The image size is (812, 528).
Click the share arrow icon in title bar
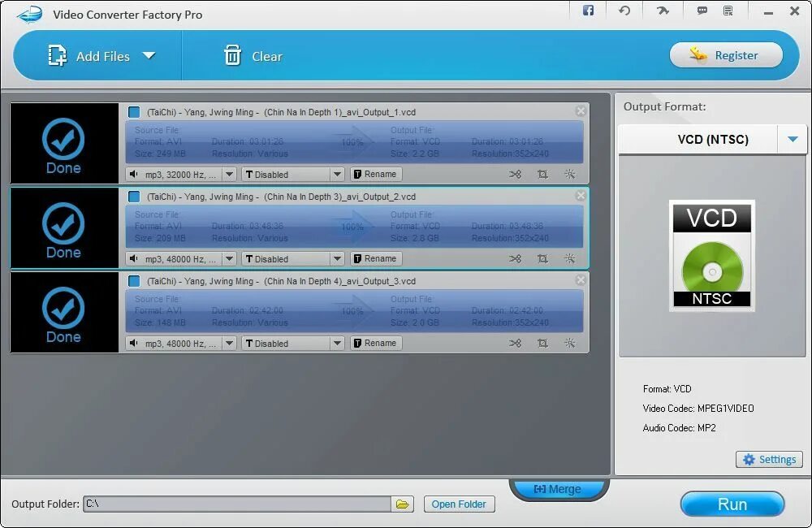663,11
